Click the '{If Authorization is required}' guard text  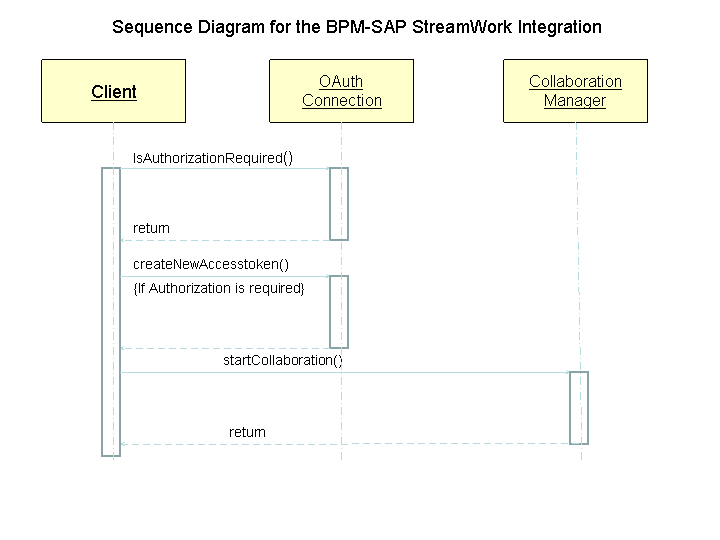click(219, 288)
